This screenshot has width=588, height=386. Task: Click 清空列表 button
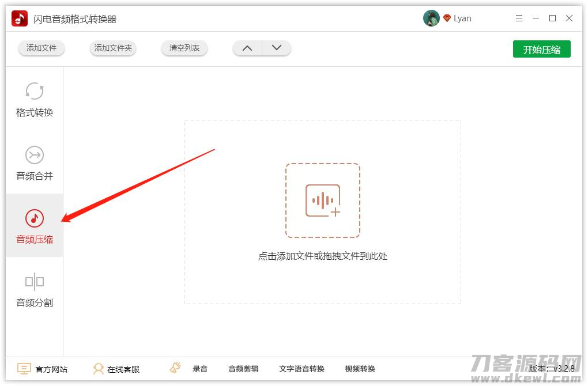pos(184,48)
